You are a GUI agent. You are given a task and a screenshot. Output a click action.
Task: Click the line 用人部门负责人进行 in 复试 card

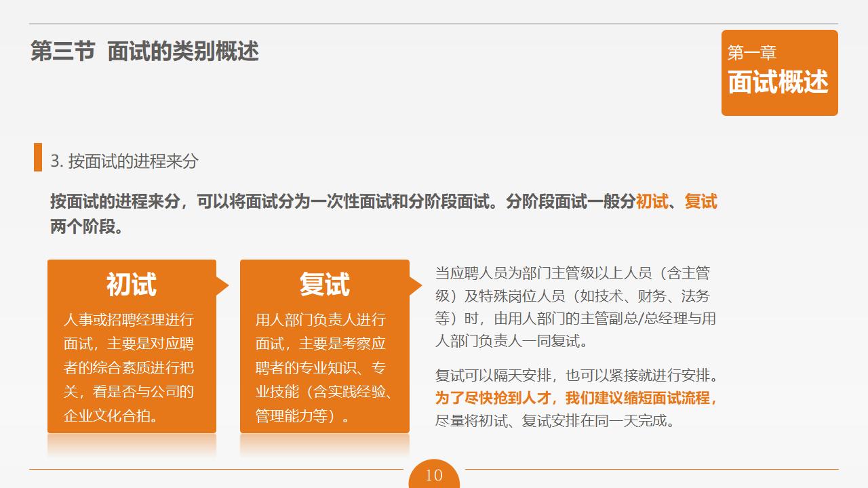tap(321, 319)
